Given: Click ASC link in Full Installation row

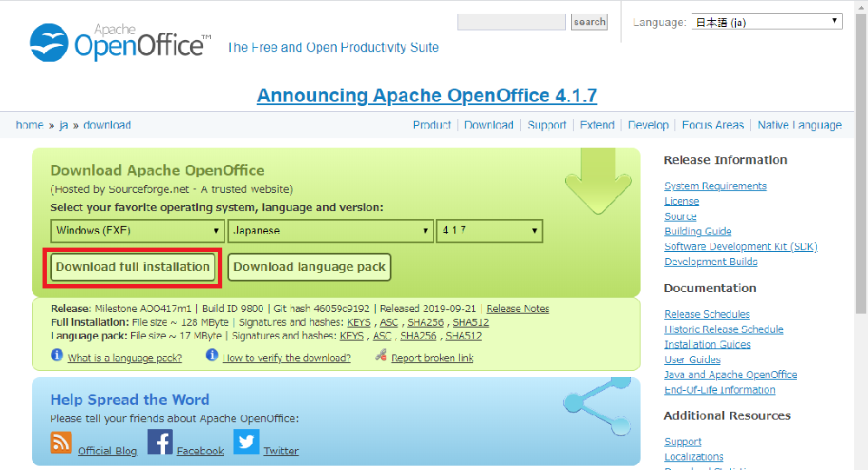Looking at the screenshot, I should click(389, 322).
